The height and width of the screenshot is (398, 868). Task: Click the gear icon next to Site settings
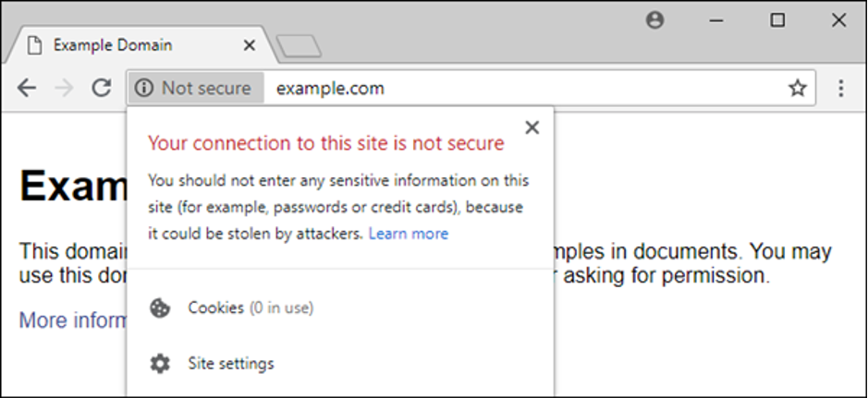click(160, 364)
